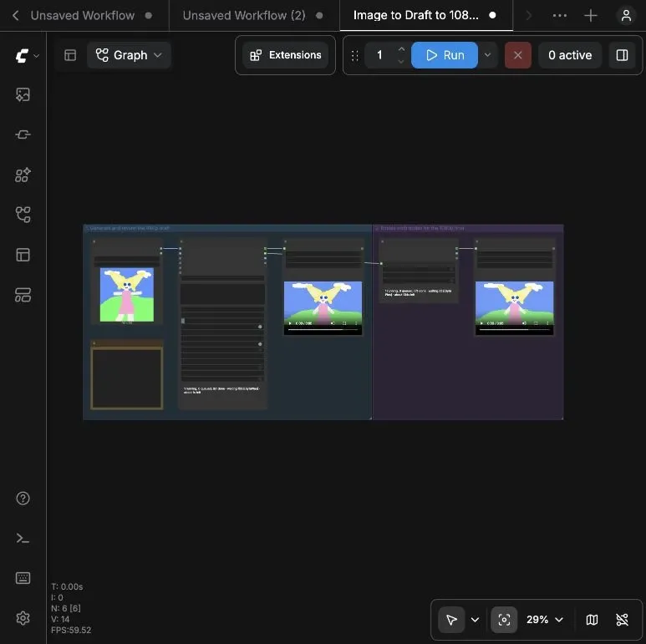Open keyboard shortcuts panel
Image resolution: width=646 pixels, height=644 pixels.
coord(23,578)
